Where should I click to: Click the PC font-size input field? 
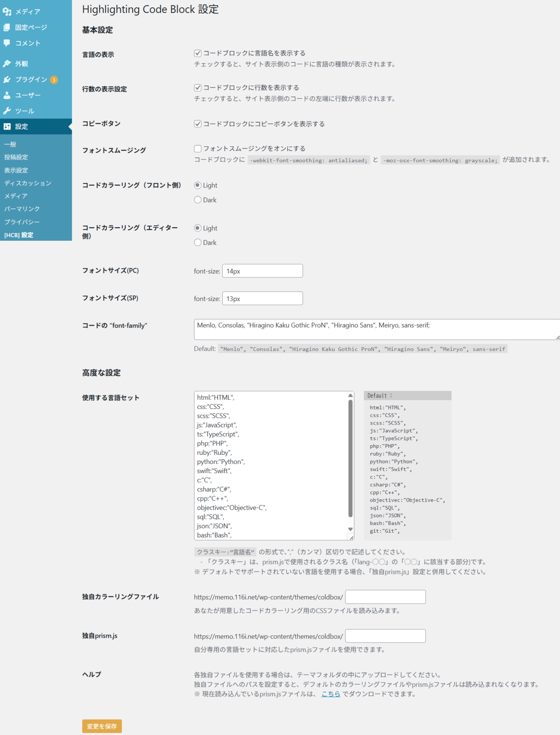tap(262, 271)
